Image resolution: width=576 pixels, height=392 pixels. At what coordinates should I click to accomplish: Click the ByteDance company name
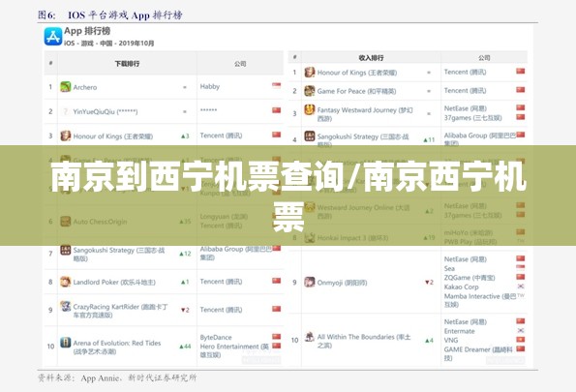click(216, 337)
